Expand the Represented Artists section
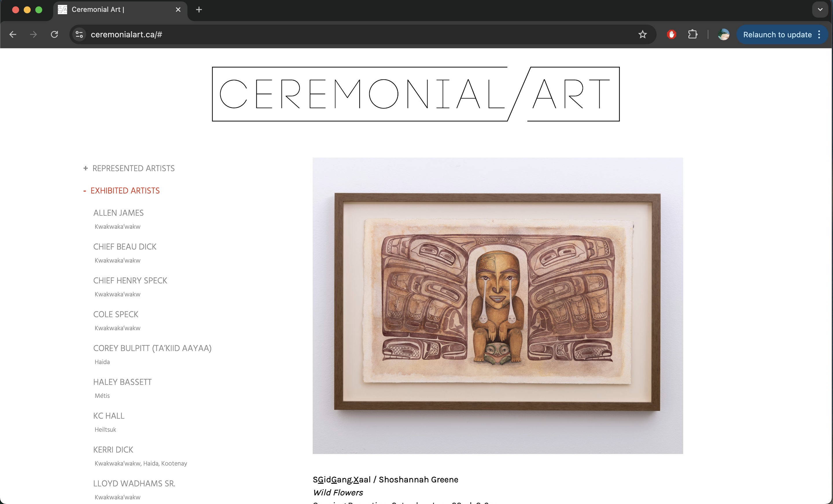The height and width of the screenshot is (504, 833). coord(129,168)
